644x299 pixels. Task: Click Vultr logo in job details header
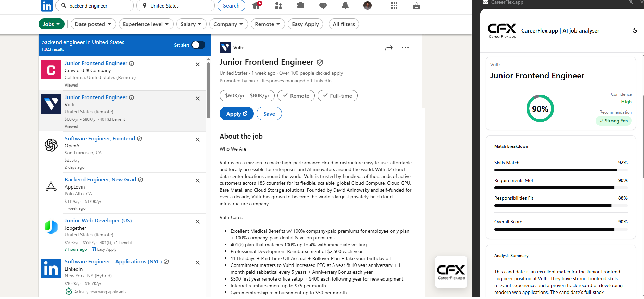[225, 48]
